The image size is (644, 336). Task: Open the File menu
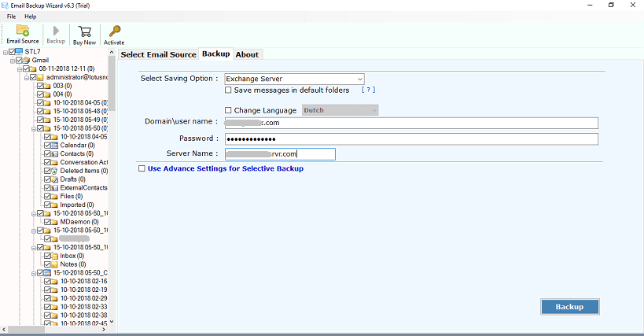pos(11,17)
